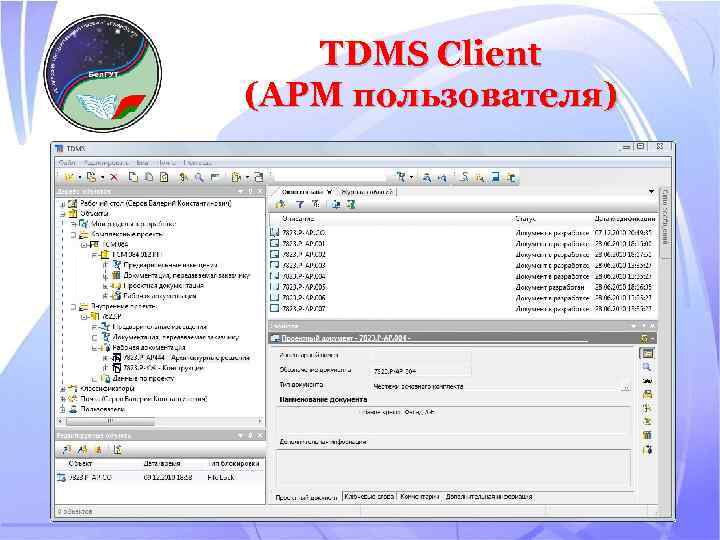This screenshot has width=720, height=540.
Task: Click the Обозначение документа field
Action: coord(420,371)
